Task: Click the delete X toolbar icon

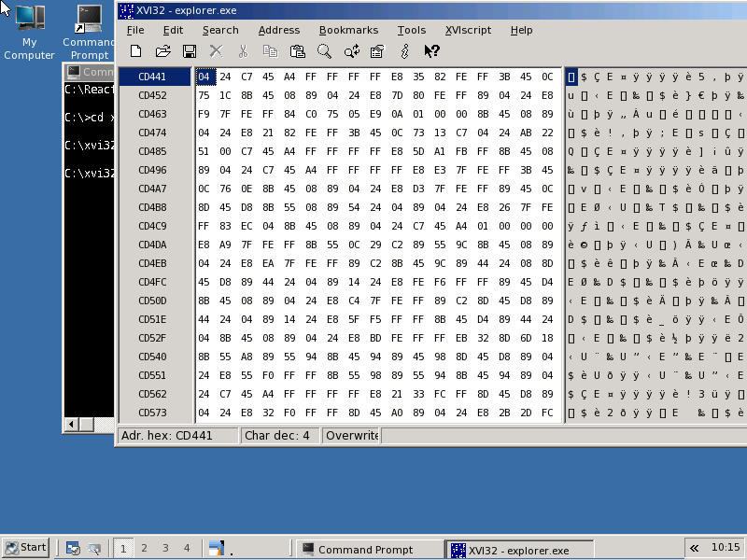Action: pos(217,51)
